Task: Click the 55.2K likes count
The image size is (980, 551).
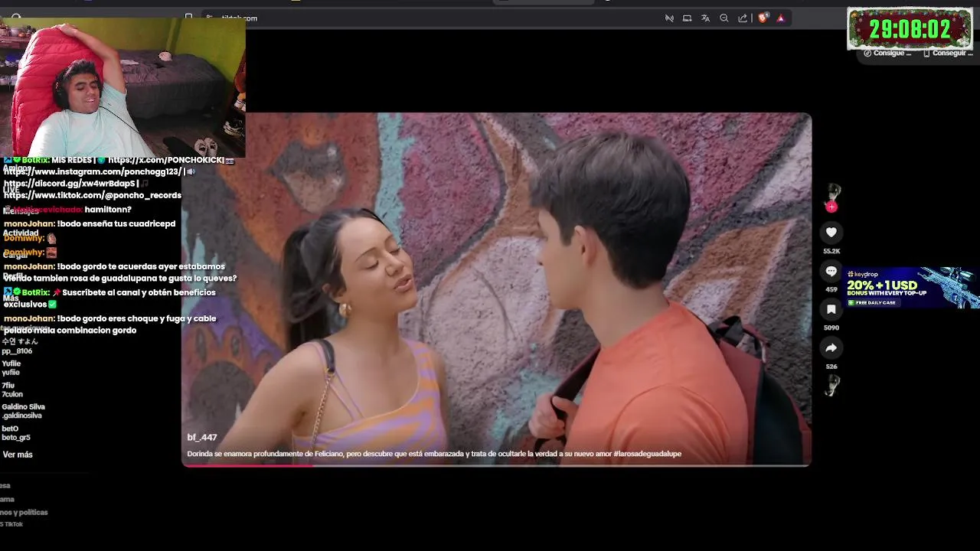Action: [x=831, y=251]
